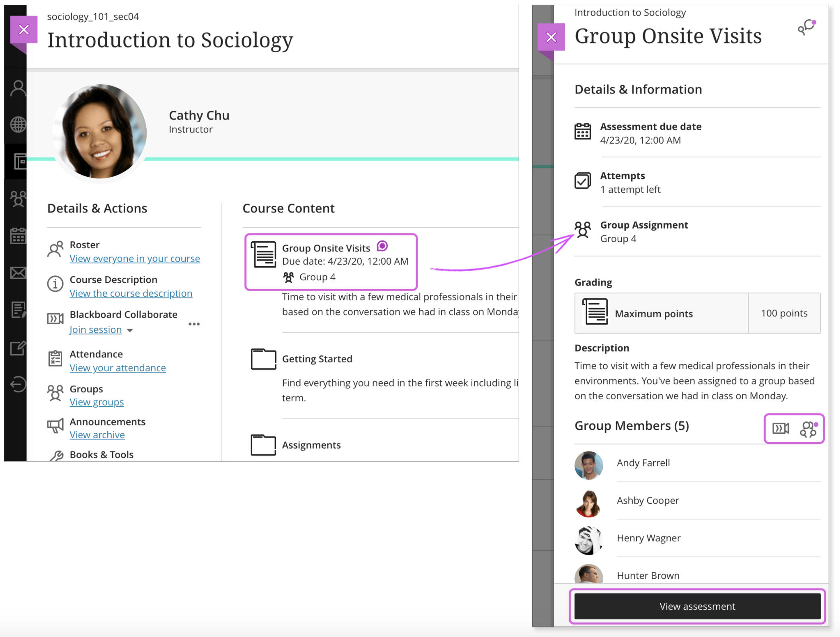The image size is (840, 637).
Task: Open the conversation icon atop the Group Onsite Visits panel
Action: click(x=807, y=27)
